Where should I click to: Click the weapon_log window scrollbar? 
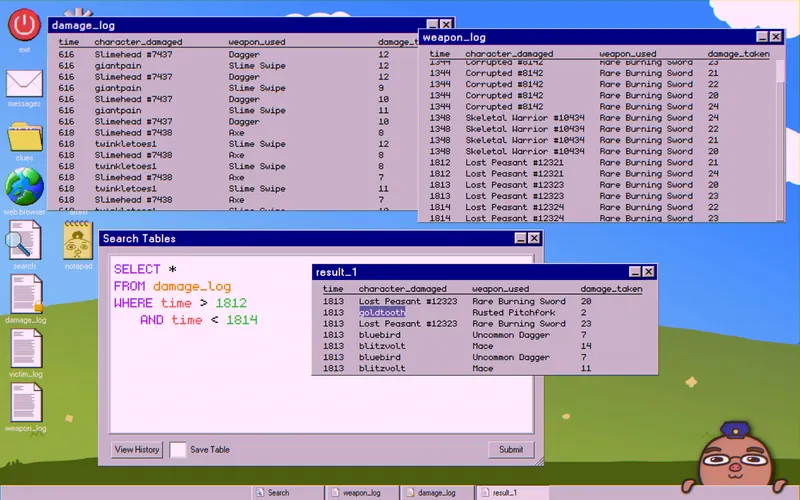pyautogui.click(x=780, y=140)
